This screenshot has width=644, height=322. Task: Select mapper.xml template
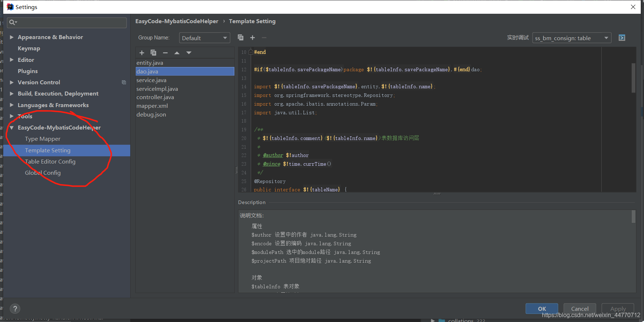coord(185,106)
